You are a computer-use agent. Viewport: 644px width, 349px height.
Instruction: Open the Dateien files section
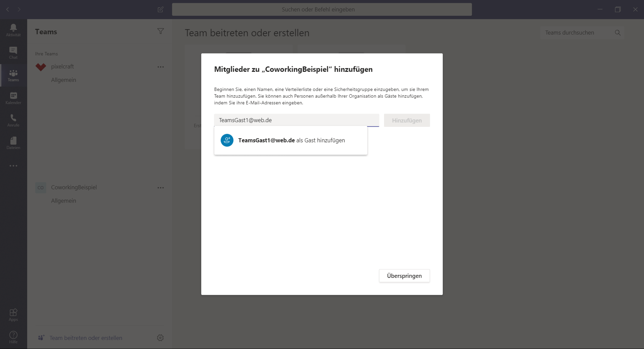point(13,143)
